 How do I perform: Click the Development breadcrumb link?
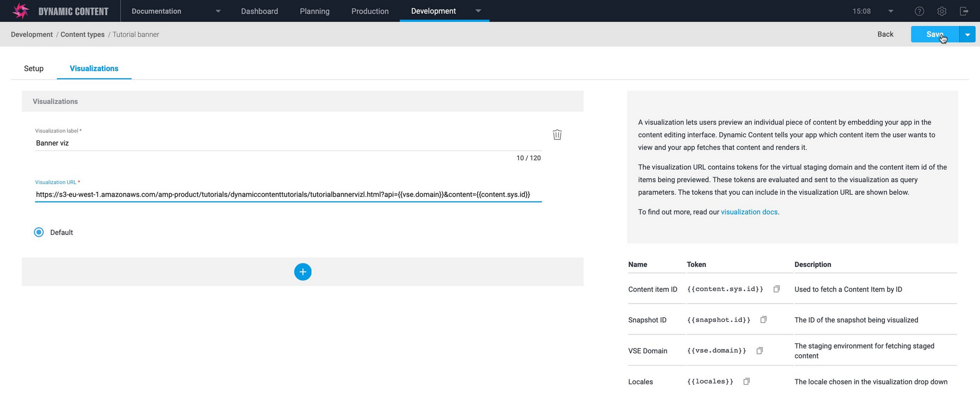coord(32,34)
